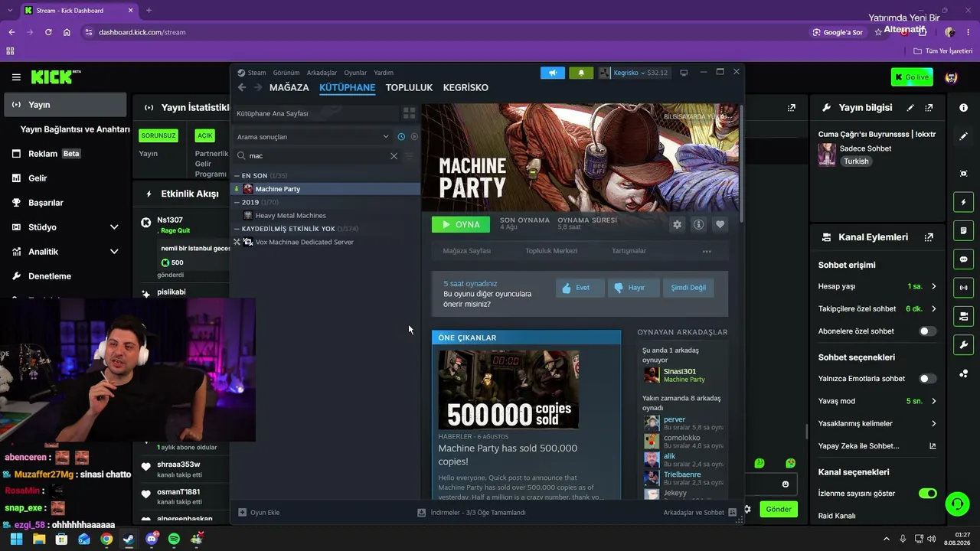Image resolution: width=980 pixels, height=551 pixels.
Task: Click chat bubble icon in Kick rail
Action: (x=963, y=259)
